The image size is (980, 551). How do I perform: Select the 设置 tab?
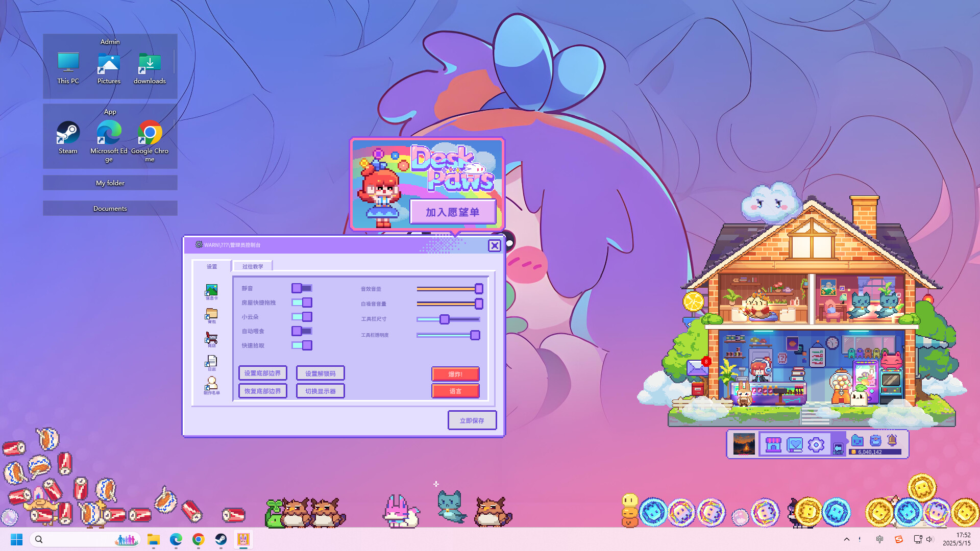click(212, 266)
